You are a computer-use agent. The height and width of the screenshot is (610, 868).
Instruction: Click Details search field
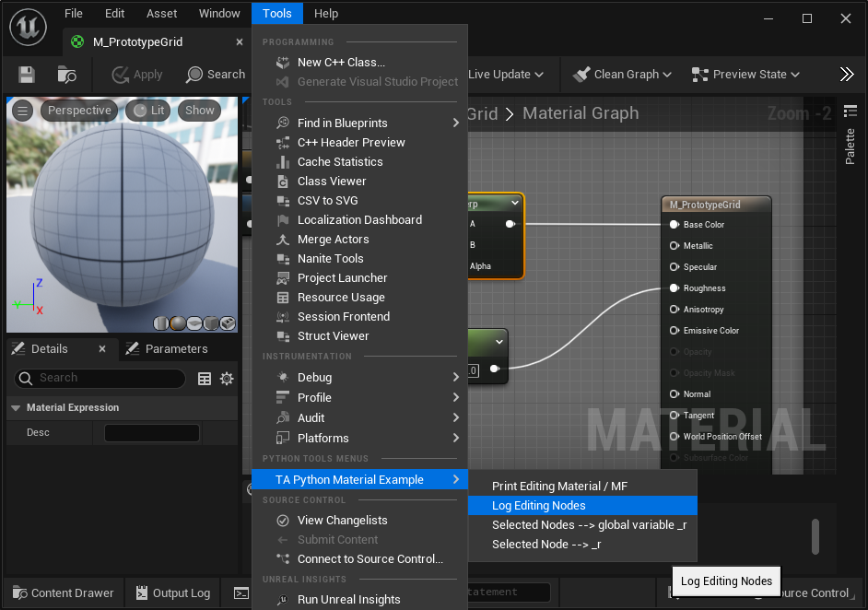pos(100,378)
